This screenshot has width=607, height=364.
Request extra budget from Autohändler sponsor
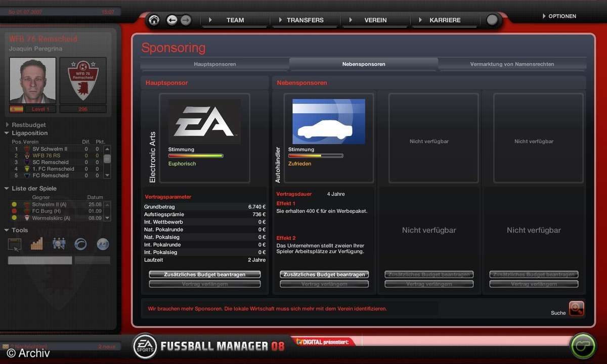324,275
